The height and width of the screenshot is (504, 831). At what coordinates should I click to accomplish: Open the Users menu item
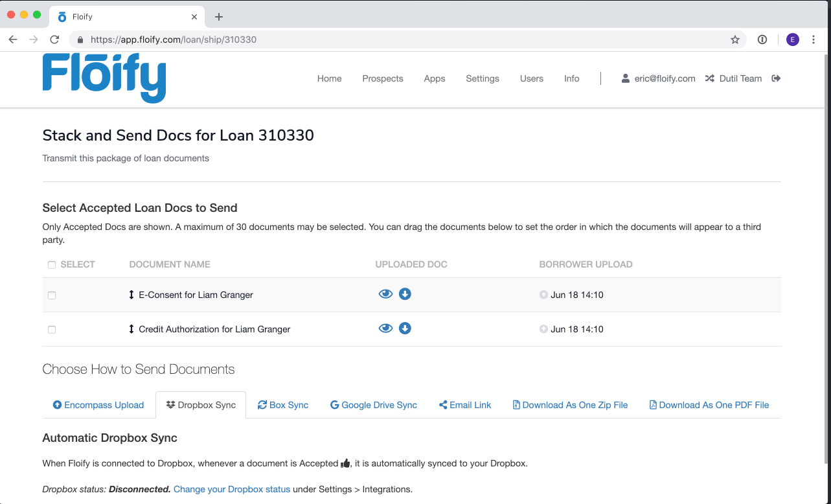pyautogui.click(x=532, y=78)
